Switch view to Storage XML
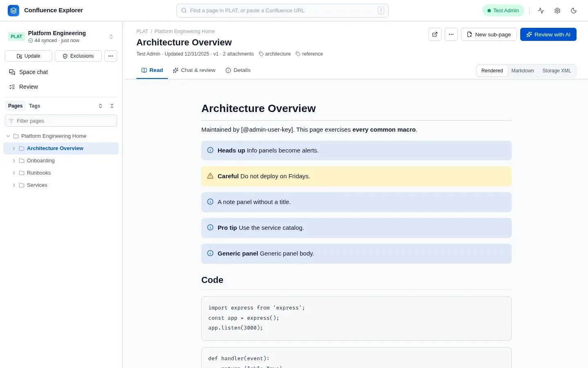The width and height of the screenshot is (588, 368). tap(557, 71)
